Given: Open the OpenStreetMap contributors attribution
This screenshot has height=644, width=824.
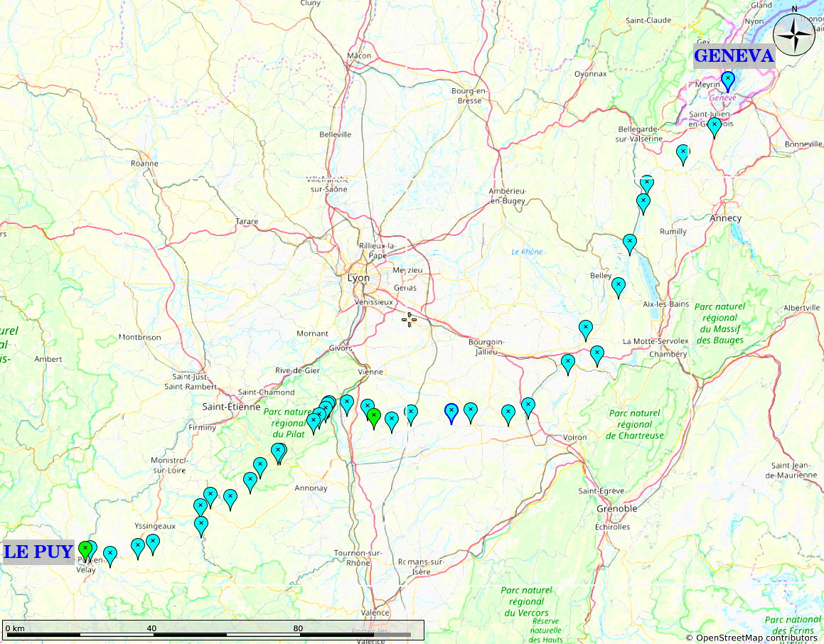Looking at the screenshot, I should [x=751, y=638].
